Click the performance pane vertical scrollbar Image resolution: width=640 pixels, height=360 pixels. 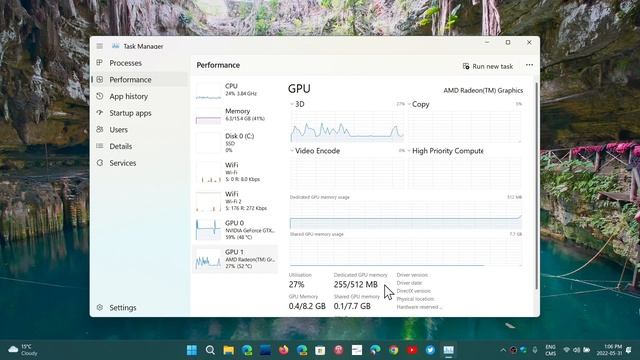tap(536, 186)
